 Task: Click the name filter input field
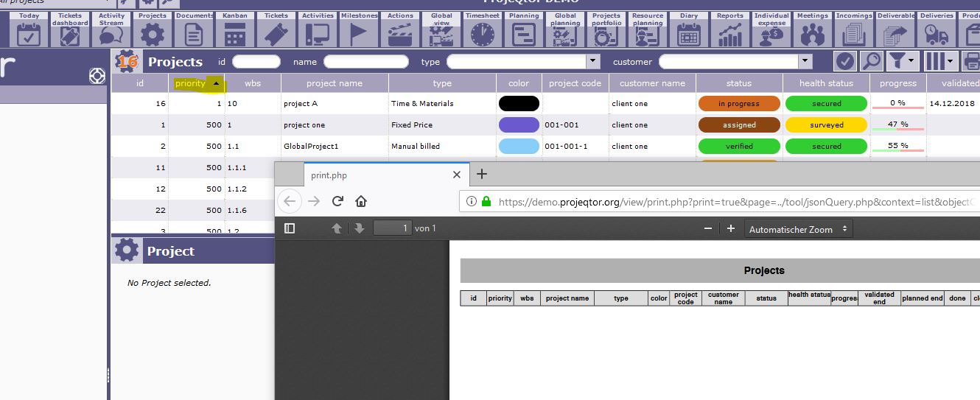(x=365, y=62)
